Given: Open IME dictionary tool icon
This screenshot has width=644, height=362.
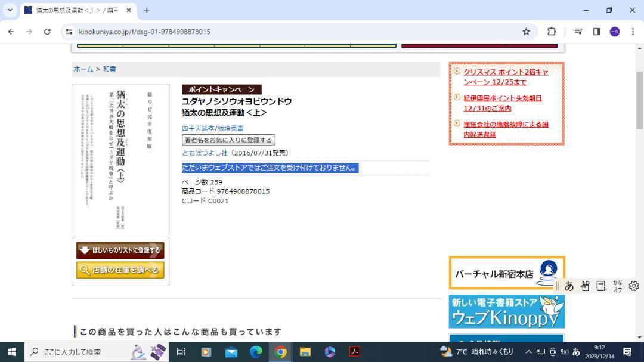Looking at the screenshot, I should tap(601, 286).
